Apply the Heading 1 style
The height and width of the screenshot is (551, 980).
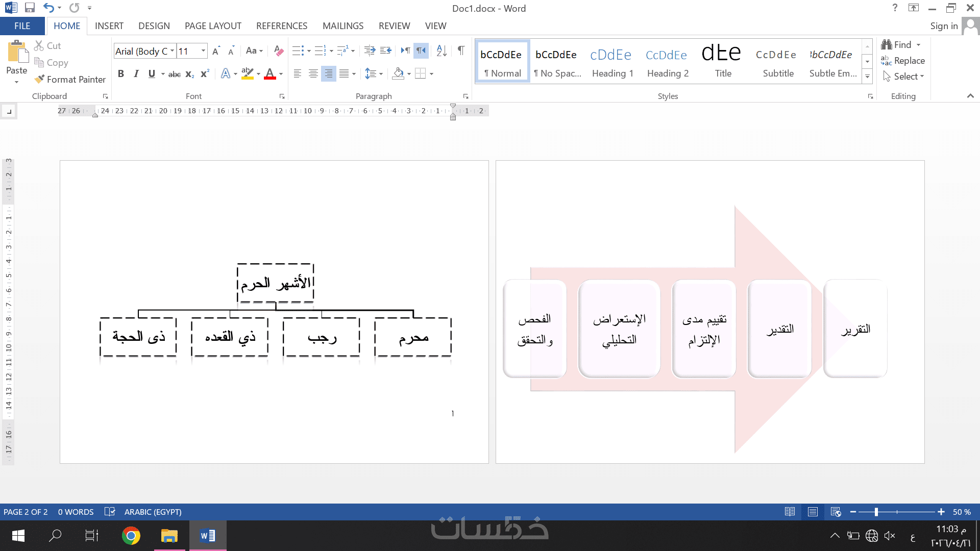tap(612, 61)
